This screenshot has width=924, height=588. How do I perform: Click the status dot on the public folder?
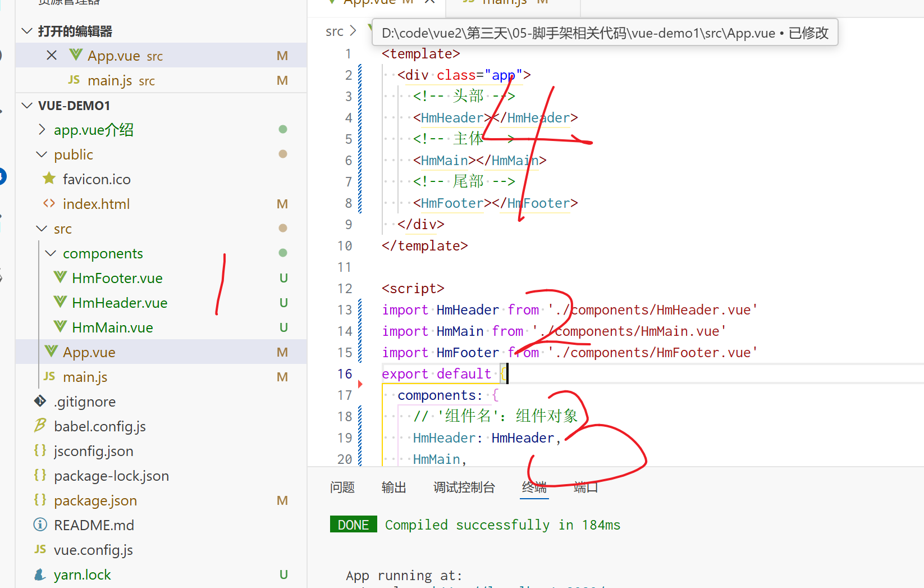[283, 154]
